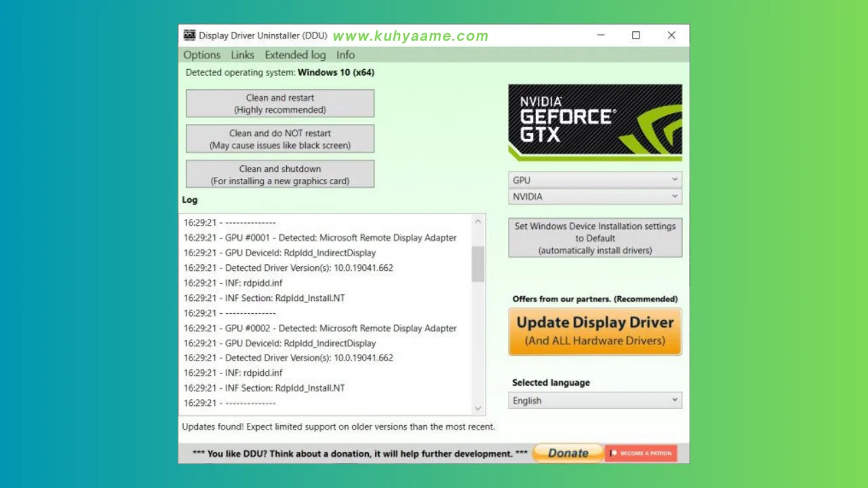The height and width of the screenshot is (488, 868).
Task: Open the Extended log menu
Action: pos(295,55)
